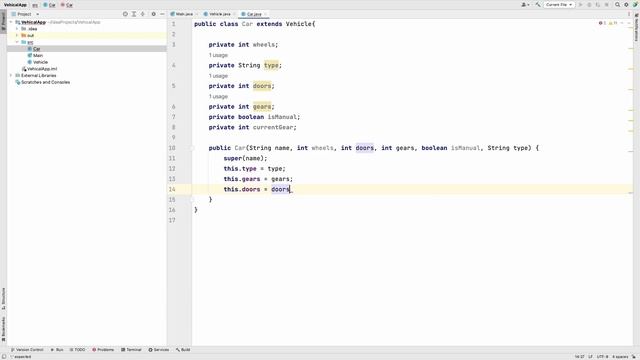This screenshot has height=360, width=640.
Task: Click Expand All icon in Project panel
Action: click(x=134, y=14)
